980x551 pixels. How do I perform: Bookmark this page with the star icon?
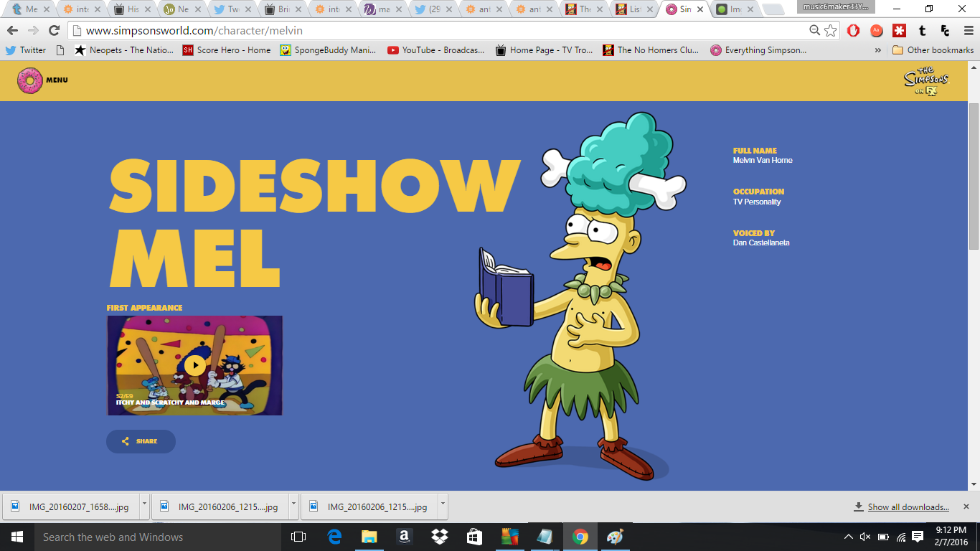coord(830,30)
